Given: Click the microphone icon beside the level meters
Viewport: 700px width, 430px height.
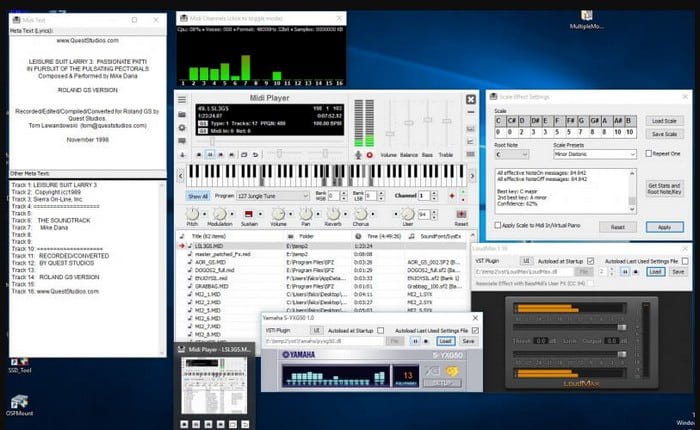Looking at the screenshot, I should coord(358,155).
